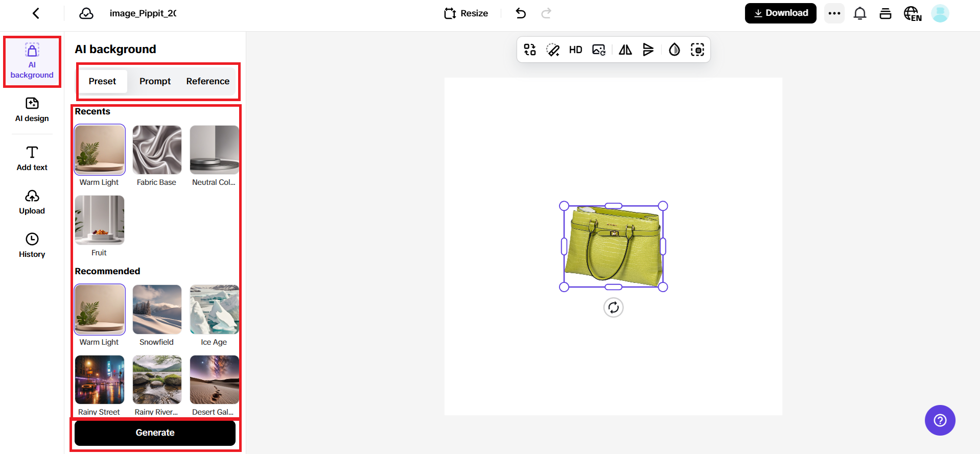Select the green handbag image on the canvas
This screenshot has height=454, width=980.
(614, 246)
